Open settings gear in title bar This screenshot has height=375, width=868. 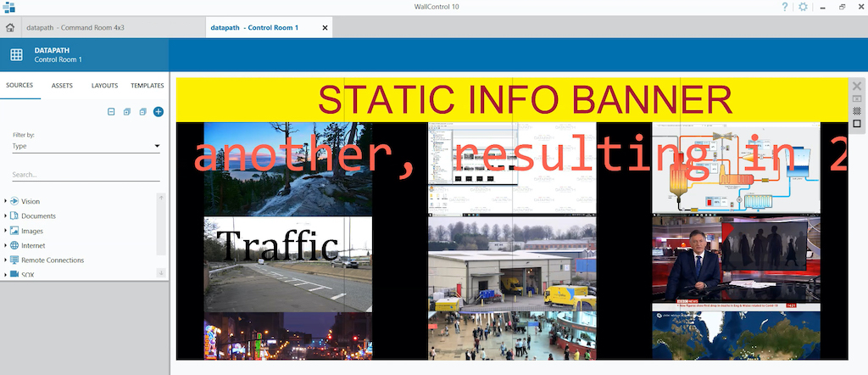(804, 7)
